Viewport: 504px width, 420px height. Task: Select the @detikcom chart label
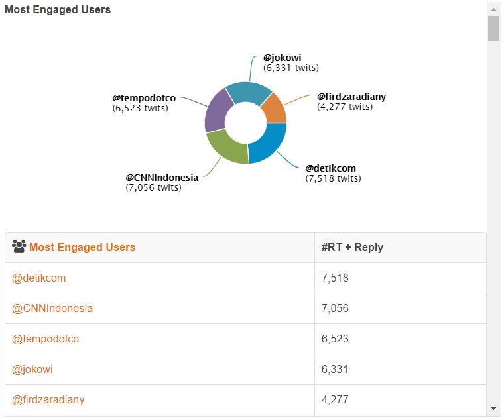[x=332, y=168]
